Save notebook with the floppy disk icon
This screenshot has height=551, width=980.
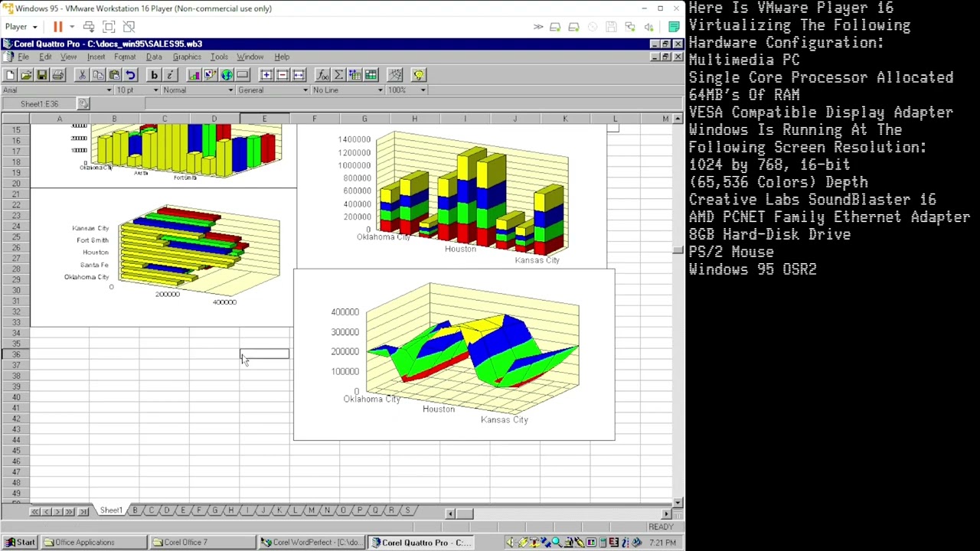[42, 75]
